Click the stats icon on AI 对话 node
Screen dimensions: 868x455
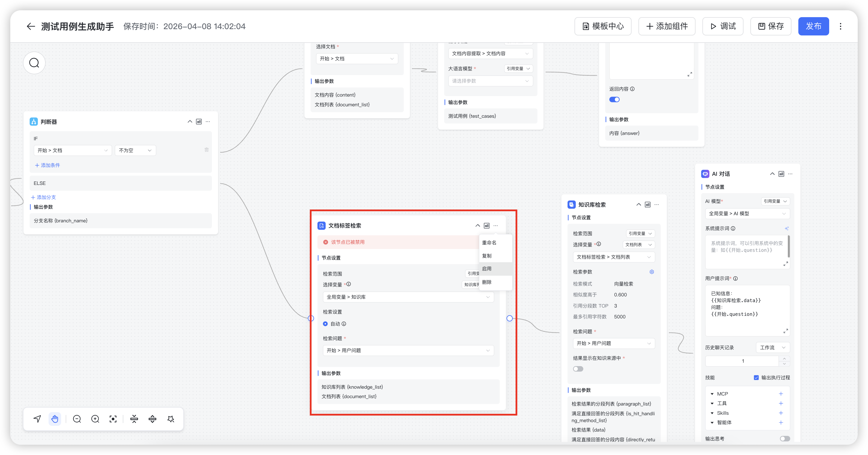[781, 174]
